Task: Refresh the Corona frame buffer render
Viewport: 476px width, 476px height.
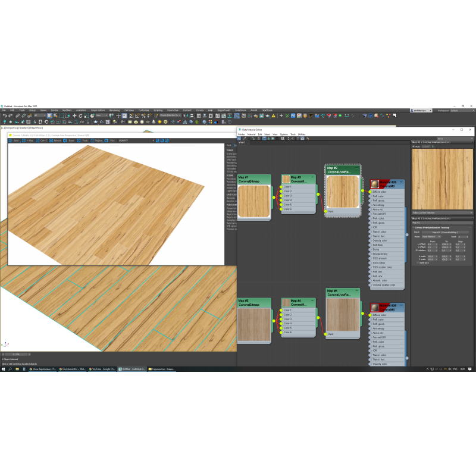Action: [57, 140]
